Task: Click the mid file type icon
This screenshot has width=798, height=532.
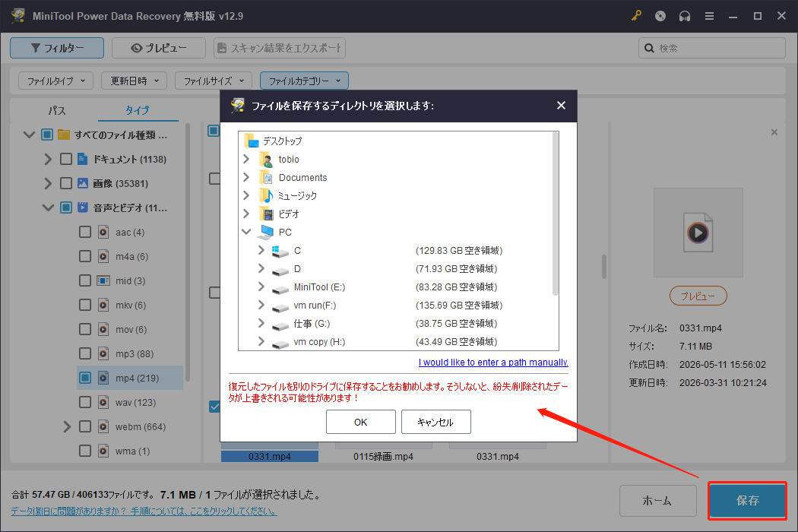Action: [x=103, y=280]
